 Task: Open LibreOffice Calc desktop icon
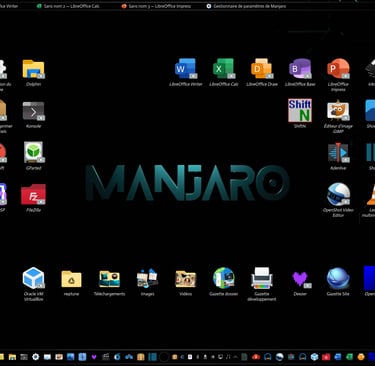[x=224, y=69]
